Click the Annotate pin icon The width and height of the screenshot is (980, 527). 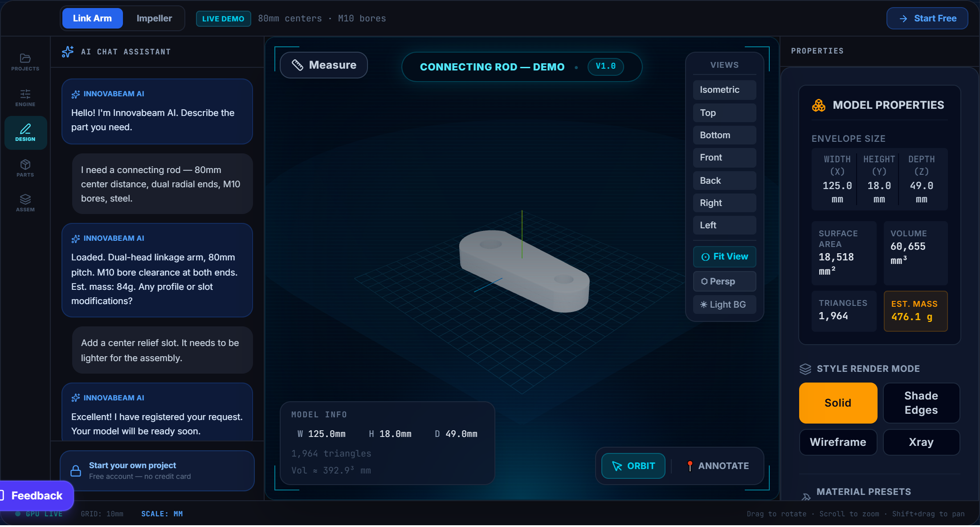click(690, 466)
